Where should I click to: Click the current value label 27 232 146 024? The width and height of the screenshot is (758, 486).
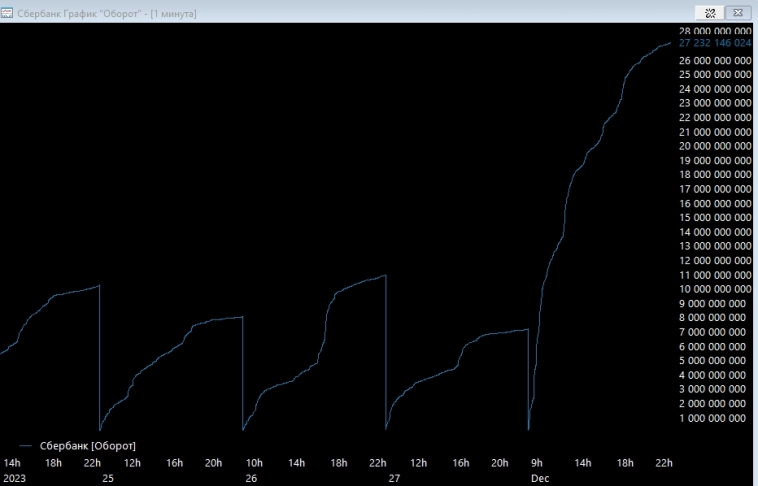pyautogui.click(x=714, y=44)
